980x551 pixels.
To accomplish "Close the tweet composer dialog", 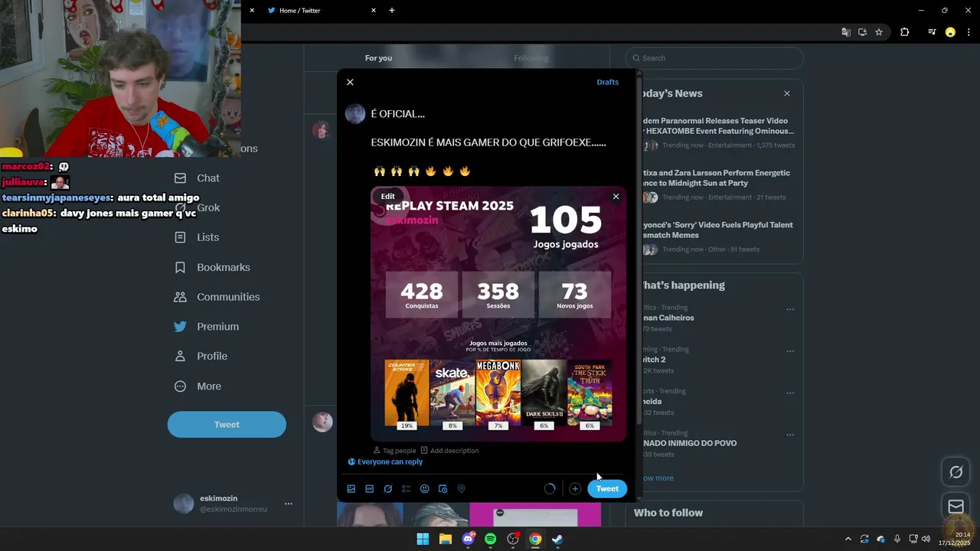I will [x=350, y=82].
